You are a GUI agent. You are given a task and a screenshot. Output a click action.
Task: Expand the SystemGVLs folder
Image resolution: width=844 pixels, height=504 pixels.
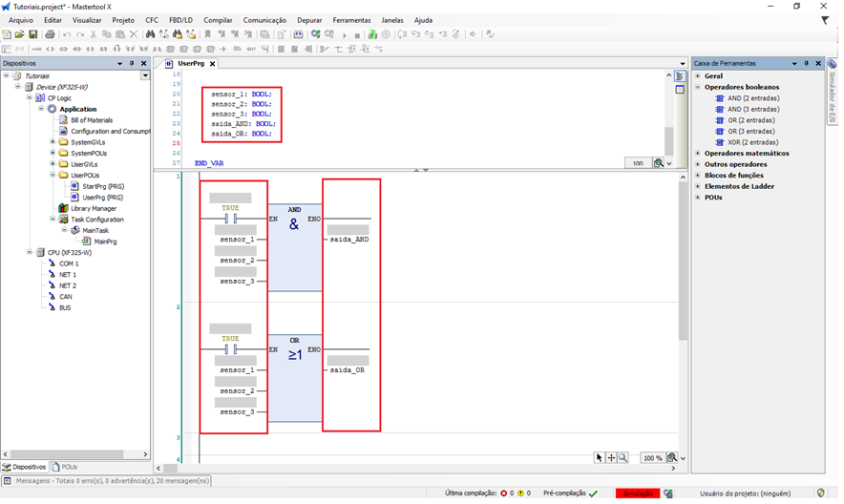point(52,142)
